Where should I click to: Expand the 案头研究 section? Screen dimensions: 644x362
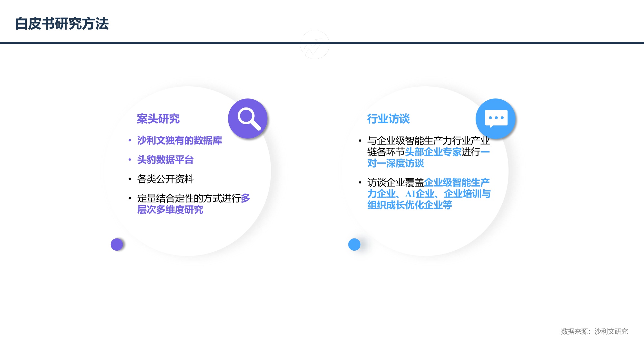coord(159,118)
